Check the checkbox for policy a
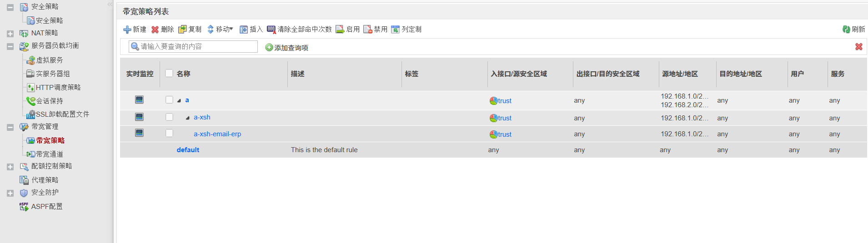The width and height of the screenshot is (868, 243). click(169, 100)
